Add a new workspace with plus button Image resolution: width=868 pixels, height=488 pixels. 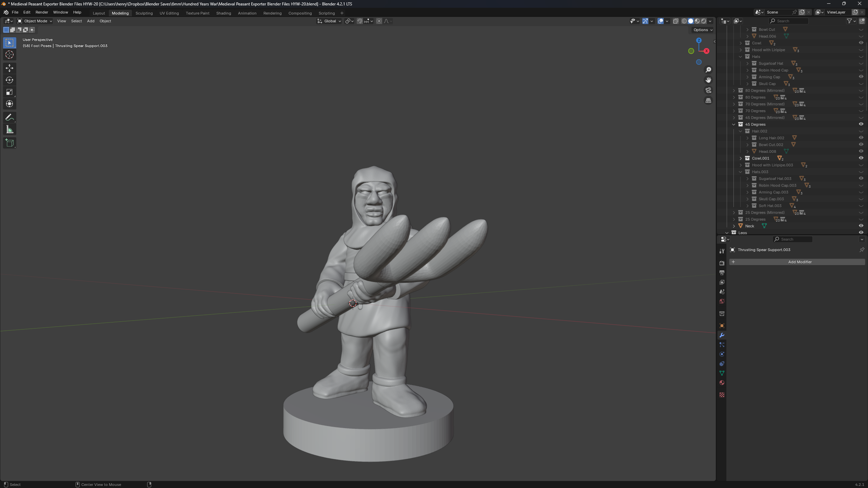(x=342, y=13)
